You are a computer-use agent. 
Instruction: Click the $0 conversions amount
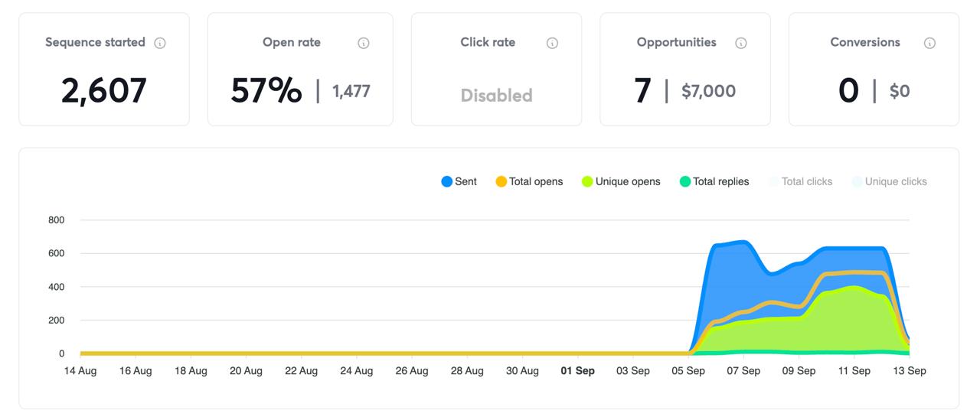pyautogui.click(x=900, y=92)
